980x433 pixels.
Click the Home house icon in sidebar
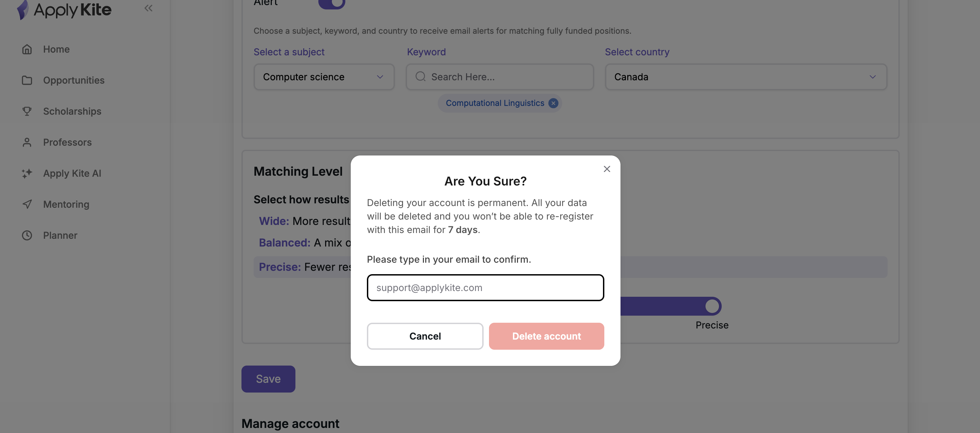(x=27, y=50)
